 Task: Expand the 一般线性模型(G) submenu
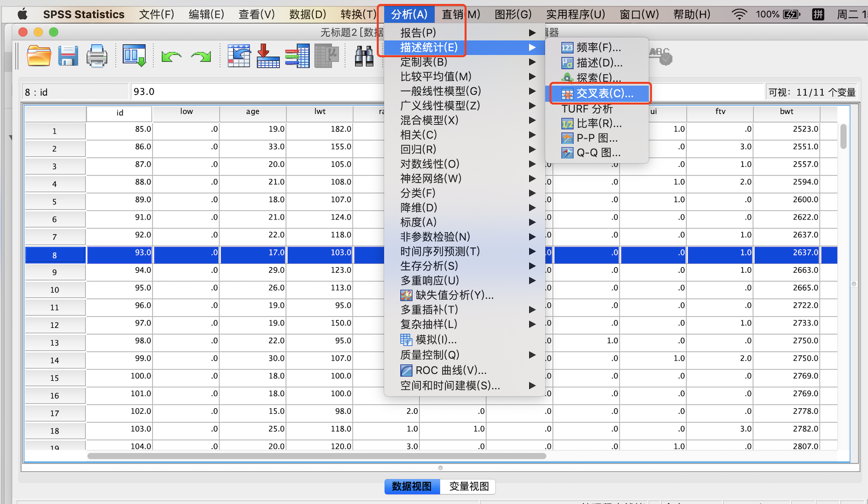point(465,91)
